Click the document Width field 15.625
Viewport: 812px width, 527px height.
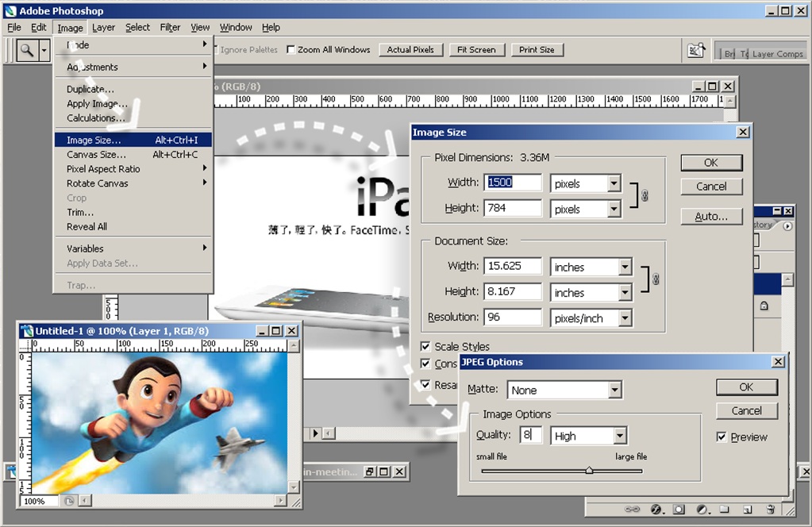pos(514,266)
